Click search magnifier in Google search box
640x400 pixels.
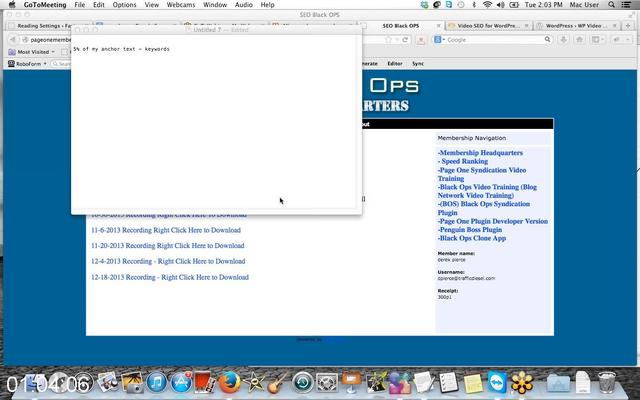coord(547,40)
